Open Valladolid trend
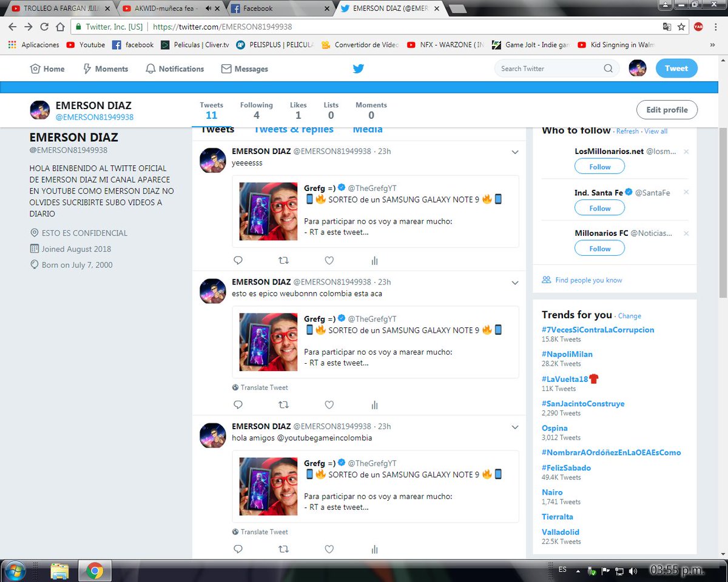728x582 pixels. click(561, 532)
